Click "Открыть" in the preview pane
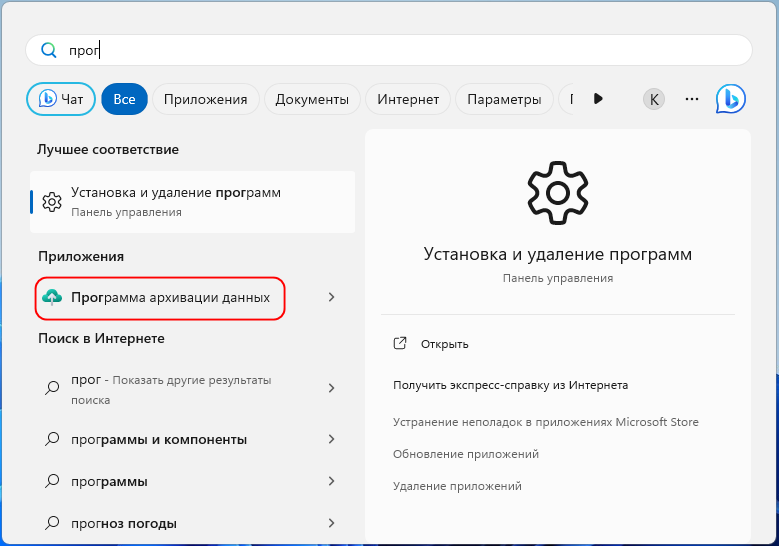This screenshot has width=779, height=546. [444, 344]
